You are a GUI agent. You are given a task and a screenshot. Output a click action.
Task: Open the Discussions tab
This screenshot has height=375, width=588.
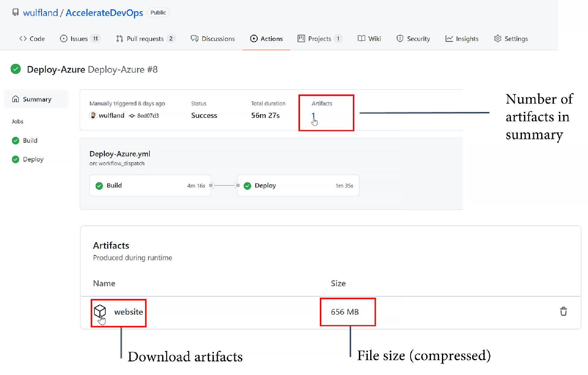(x=213, y=38)
